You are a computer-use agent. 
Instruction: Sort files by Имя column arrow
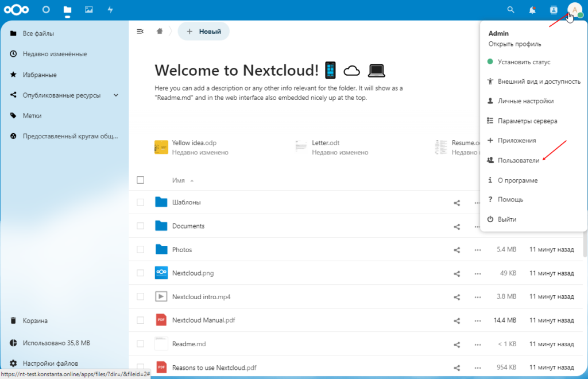point(192,181)
